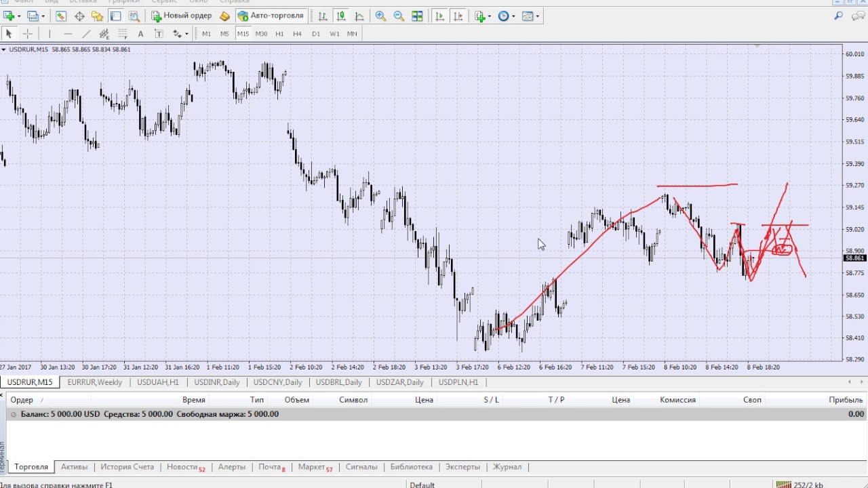Switch to the W1 timeframe
Image resolution: width=868 pixels, height=488 pixels.
[x=334, y=33]
